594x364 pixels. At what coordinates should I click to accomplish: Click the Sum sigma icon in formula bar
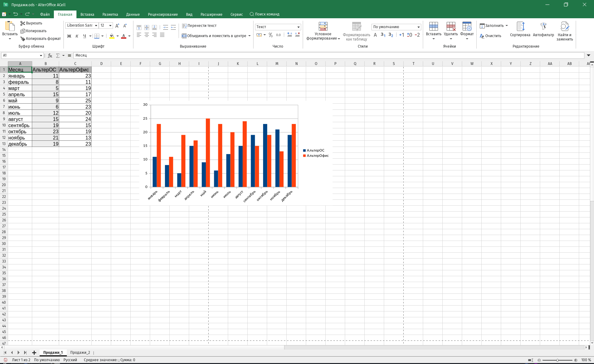(58, 55)
